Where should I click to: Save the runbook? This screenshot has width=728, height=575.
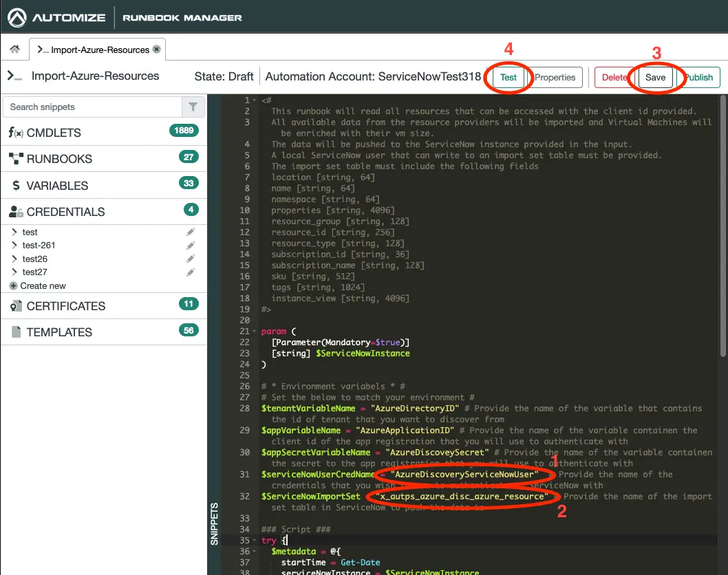pos(655,78)
